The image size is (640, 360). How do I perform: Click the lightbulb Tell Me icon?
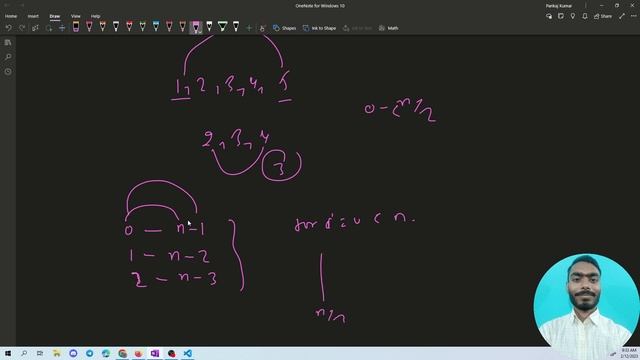pyautogui.click(x=573, y=16)
